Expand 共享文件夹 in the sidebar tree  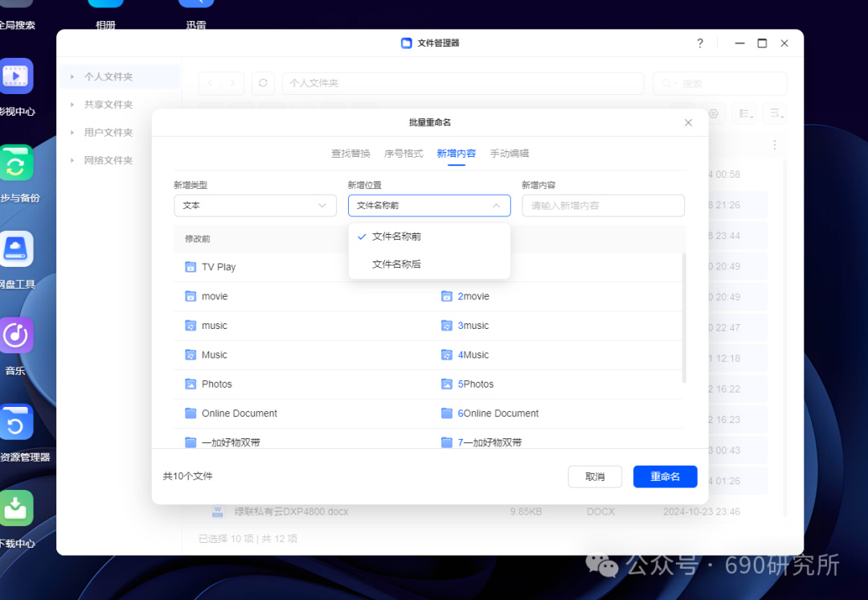(x=72, y=105)
